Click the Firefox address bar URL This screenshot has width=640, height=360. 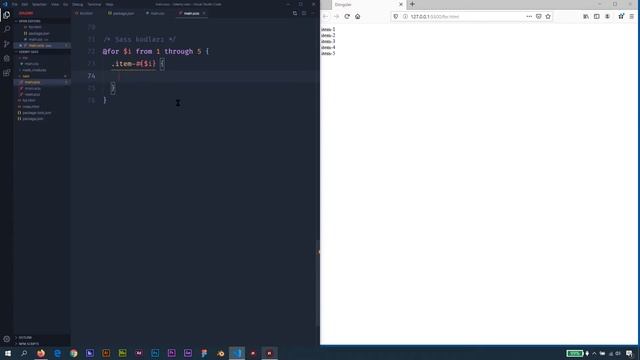click(x=435, y=17)
